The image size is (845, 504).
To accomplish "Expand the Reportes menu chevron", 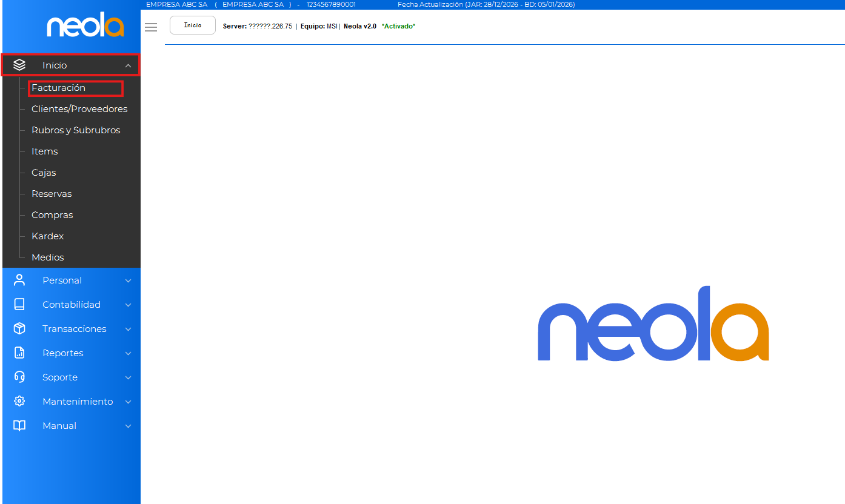I will (x=128, y=353).
